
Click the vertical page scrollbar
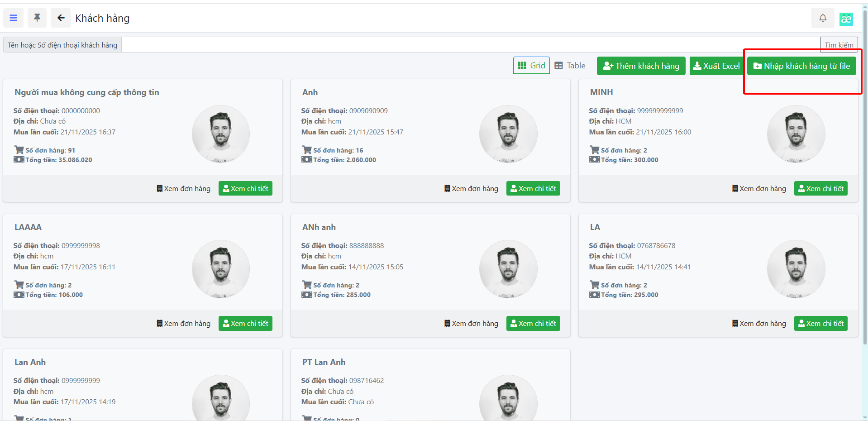coord(865,181)
